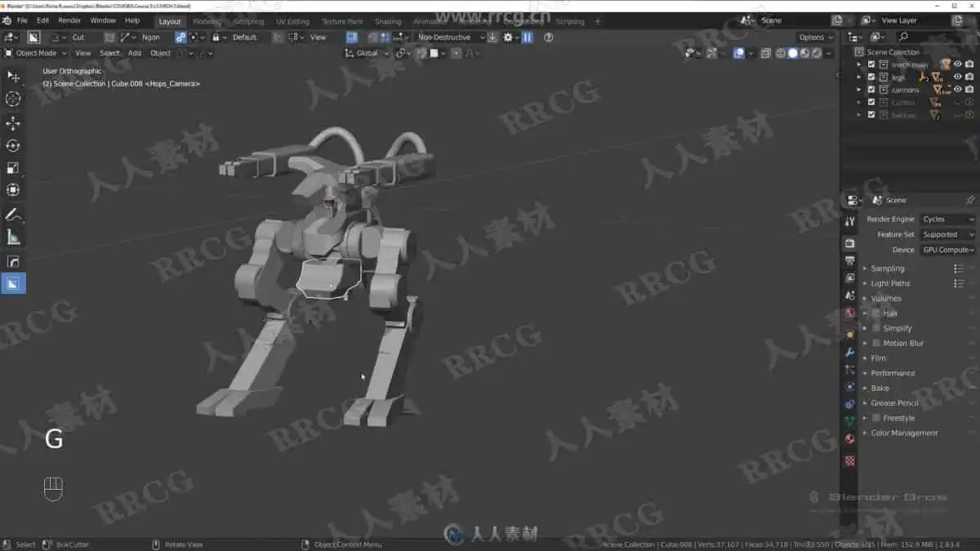Expand the Light Paths panel
This screenshot has height=551, width=980.
[890, 283]
